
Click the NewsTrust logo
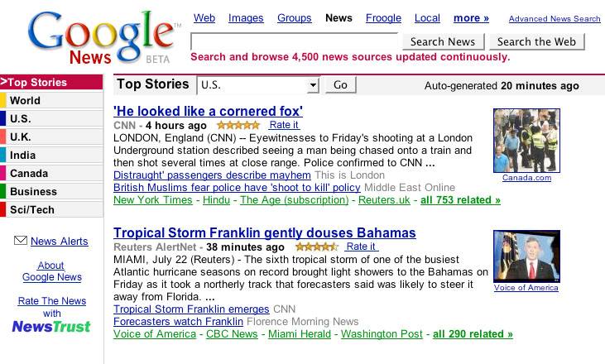(x=51, y=326)
